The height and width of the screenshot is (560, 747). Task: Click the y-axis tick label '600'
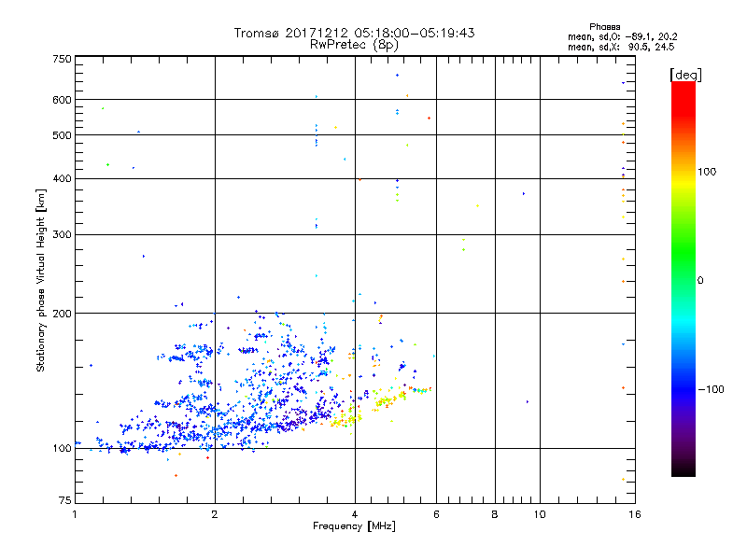[x=62, y=100]
